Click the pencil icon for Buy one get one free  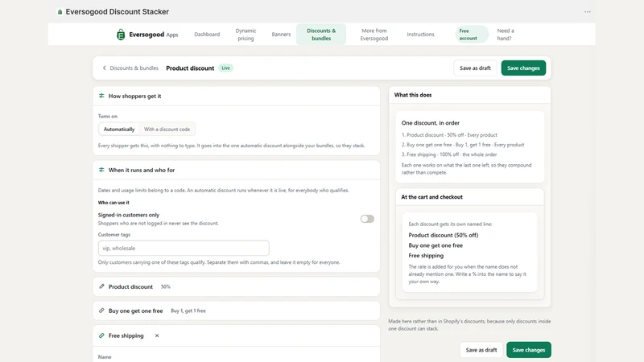[x=101, y=311]
